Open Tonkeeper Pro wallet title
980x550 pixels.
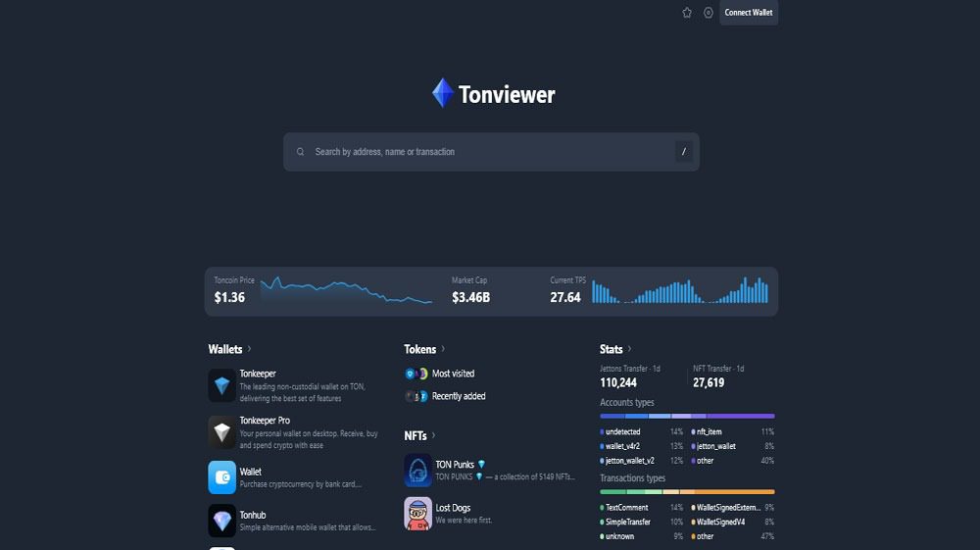coord(265,421)
